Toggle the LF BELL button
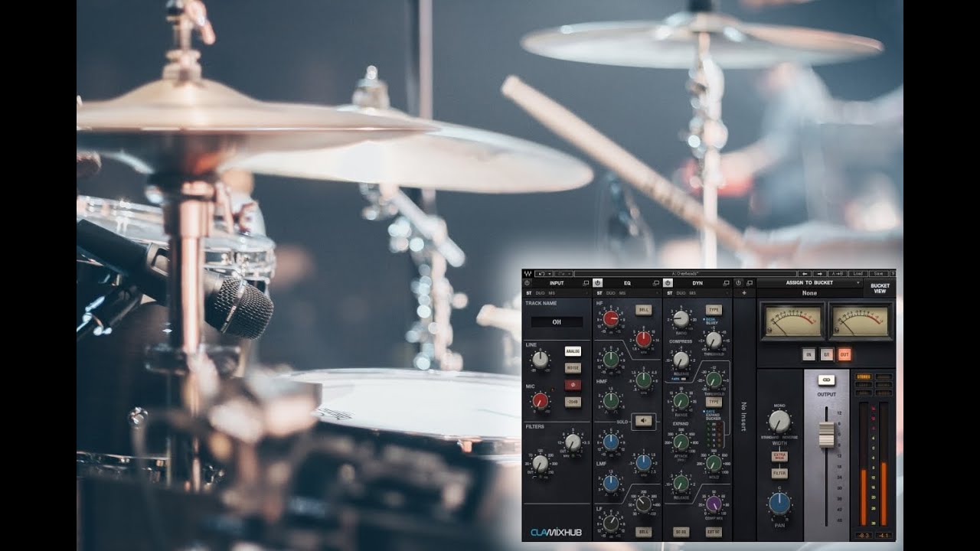The height and width of the screenshot is (551, 980). click(x=643, y=531)
